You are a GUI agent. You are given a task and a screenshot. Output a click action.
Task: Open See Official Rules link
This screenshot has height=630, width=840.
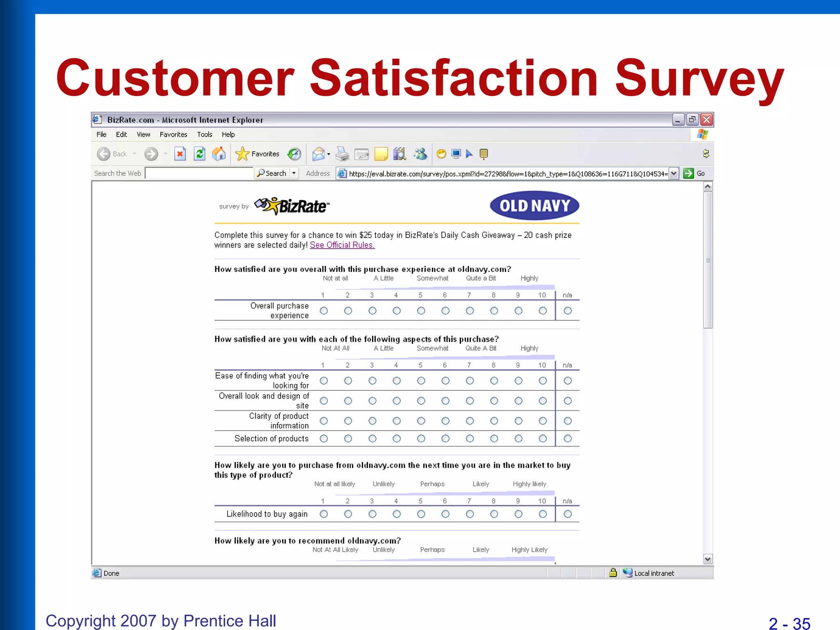click(342, 245)
